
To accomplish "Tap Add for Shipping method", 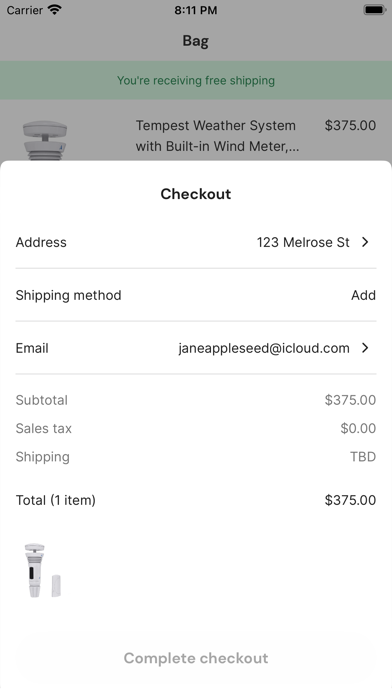I will 363,295.
